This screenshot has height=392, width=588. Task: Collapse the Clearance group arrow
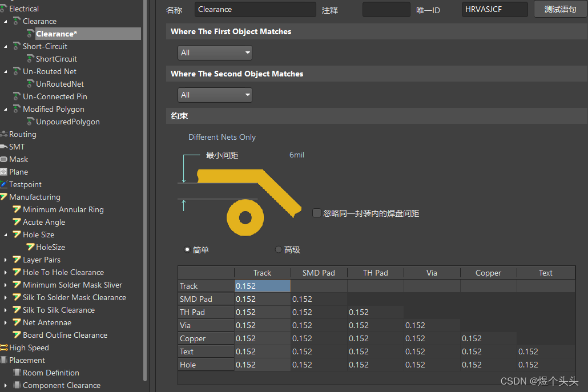click(x=5, y=22)
